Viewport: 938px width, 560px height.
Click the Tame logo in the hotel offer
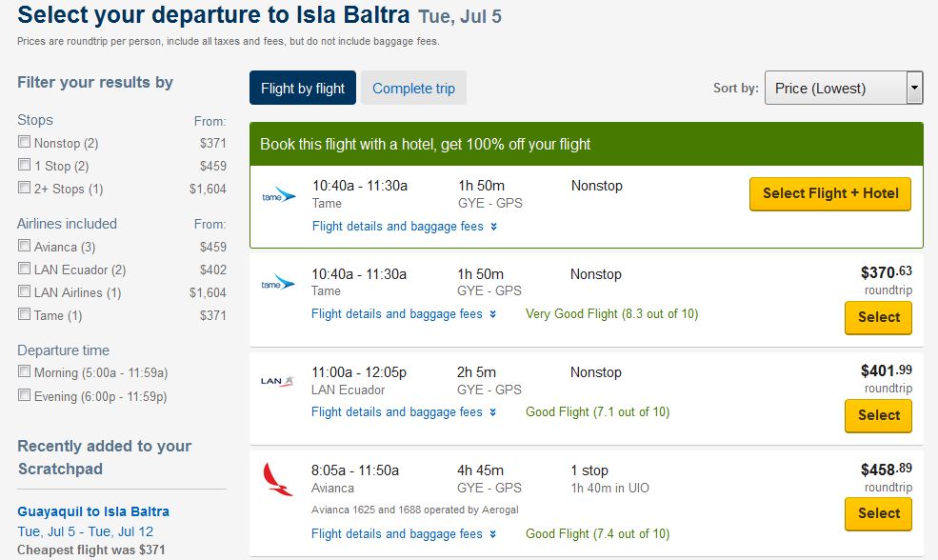pos(279,195)
